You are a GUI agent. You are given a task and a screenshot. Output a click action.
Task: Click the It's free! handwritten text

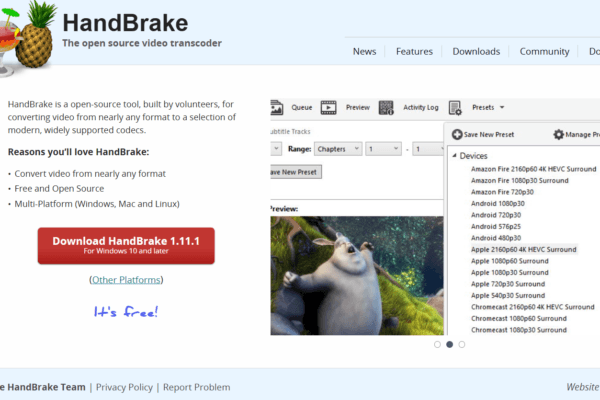(x=126, y=312)
